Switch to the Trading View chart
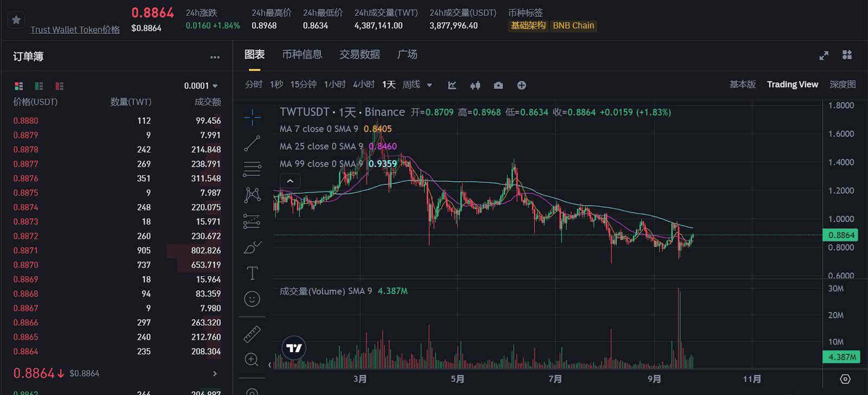Image resolution: width=868 pixels, height=395 pixels. (793, 85)
